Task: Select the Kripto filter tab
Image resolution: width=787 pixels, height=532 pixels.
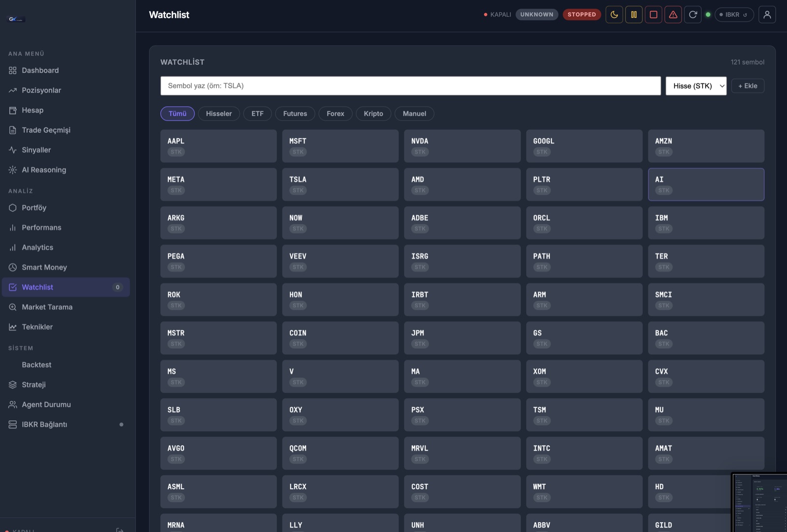Action: pos(373,114)
